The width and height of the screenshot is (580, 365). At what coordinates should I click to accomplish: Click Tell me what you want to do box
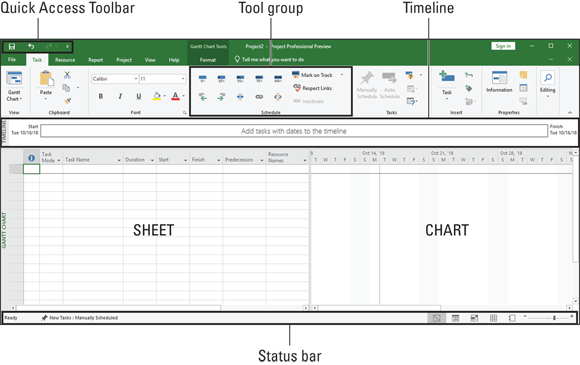pos(269,60)
